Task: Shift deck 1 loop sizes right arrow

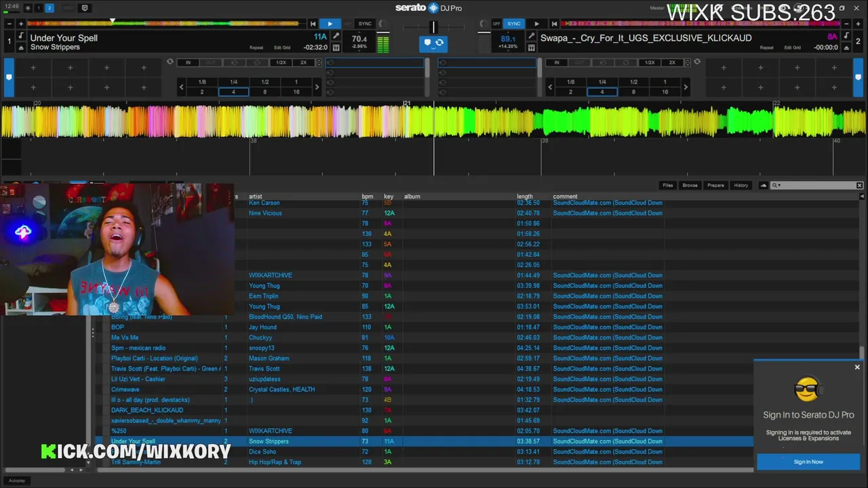Action: (317, 87)
